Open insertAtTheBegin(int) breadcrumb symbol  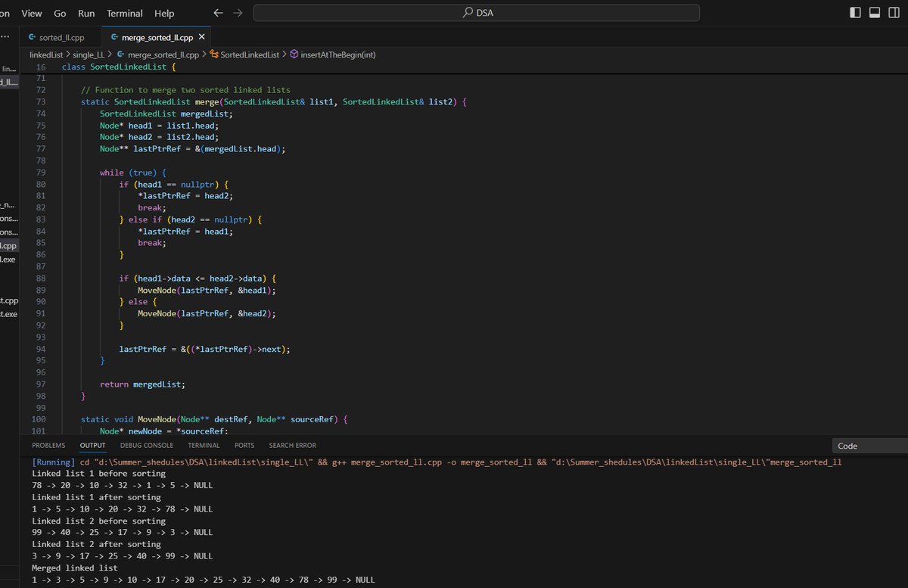pyautogui.click(x=338, y=54)
